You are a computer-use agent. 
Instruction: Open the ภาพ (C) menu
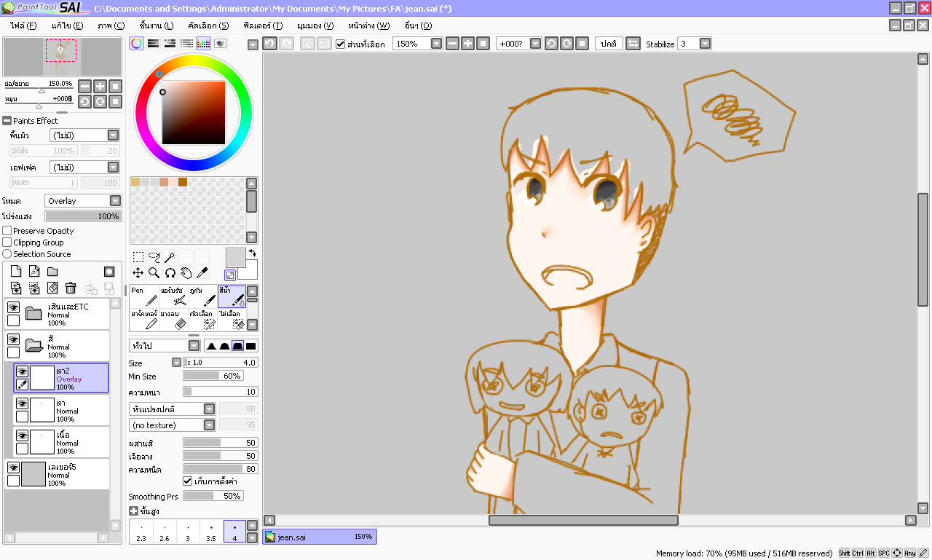(111, 25)
